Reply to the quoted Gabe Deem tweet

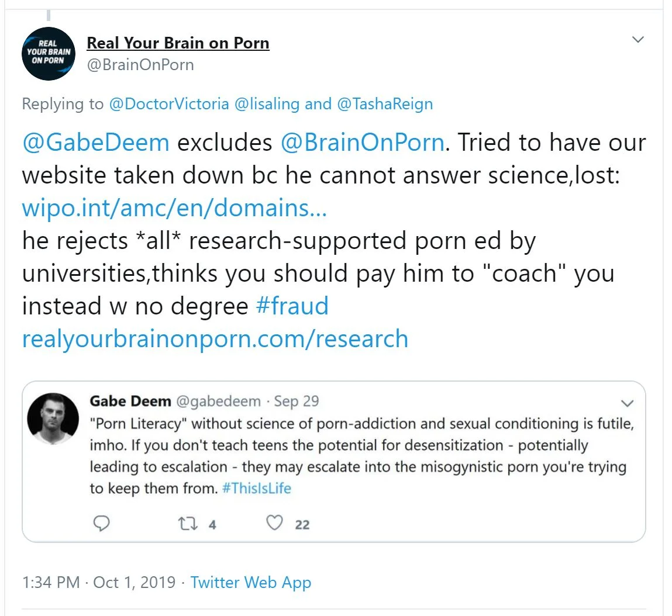(x=102, y=524)
